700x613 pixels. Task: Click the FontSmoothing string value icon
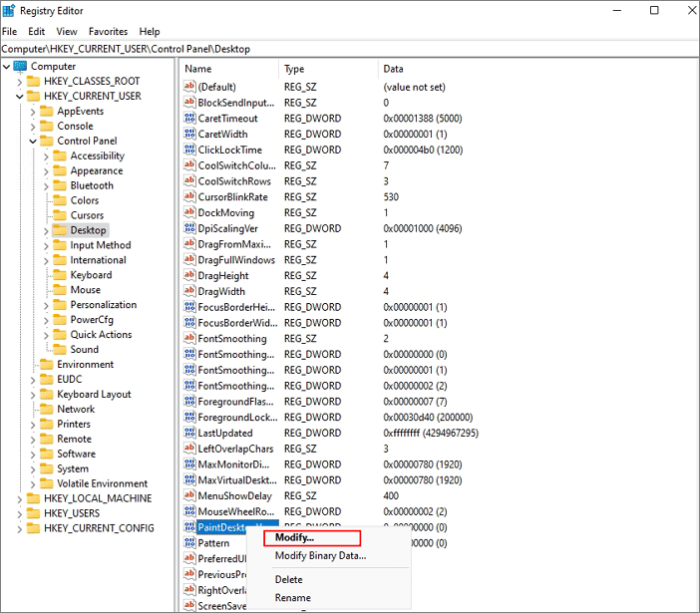coord(189,339)
